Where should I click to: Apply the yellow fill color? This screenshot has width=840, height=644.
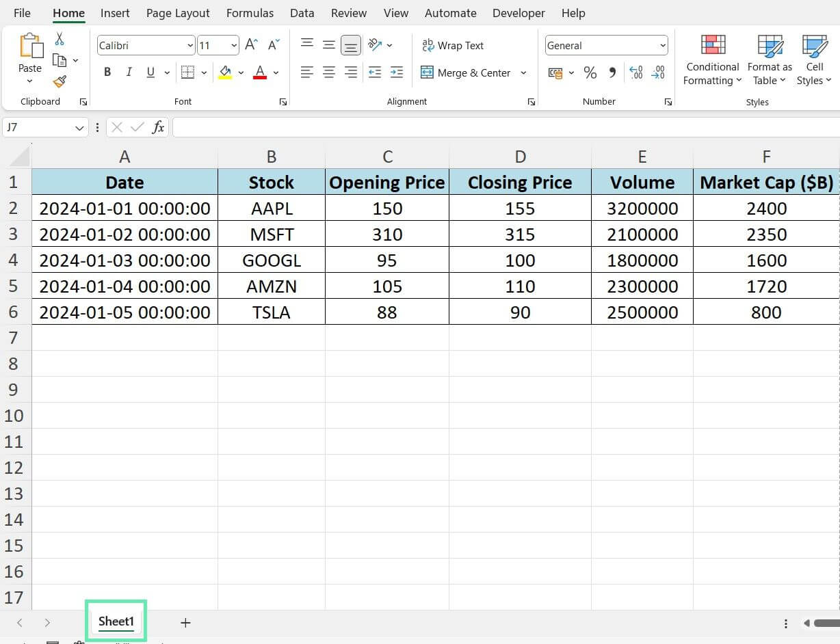tap(225, 72)
